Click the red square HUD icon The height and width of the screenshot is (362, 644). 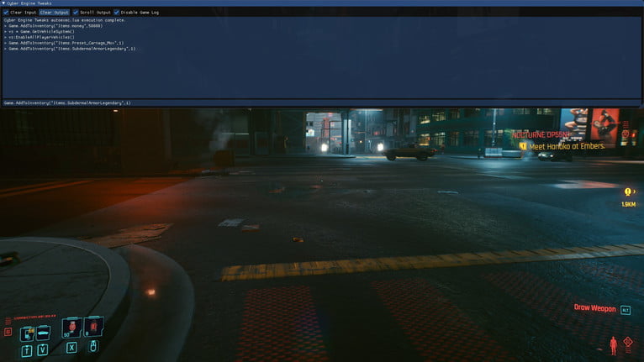tap(8, 332)
